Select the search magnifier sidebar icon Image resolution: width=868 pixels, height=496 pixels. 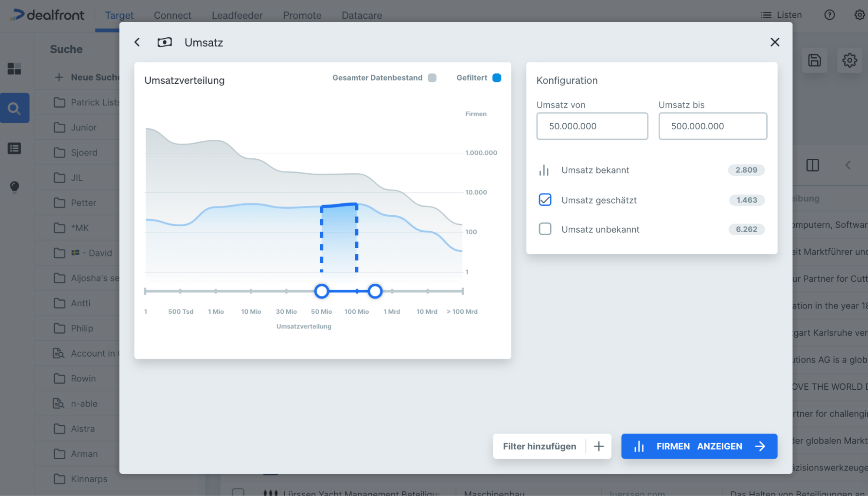coord(14,108)
